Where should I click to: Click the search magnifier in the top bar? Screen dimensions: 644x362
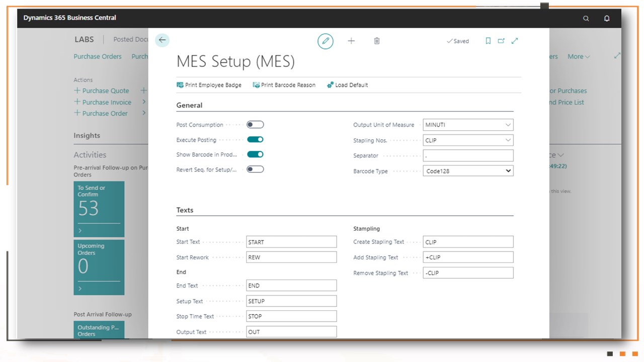pos(586,18)
